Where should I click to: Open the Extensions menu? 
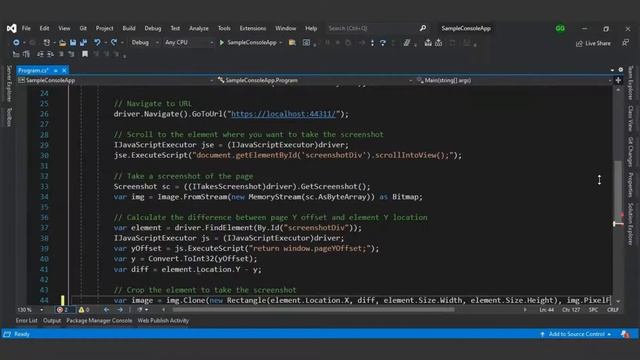click(x=253, y=28)
